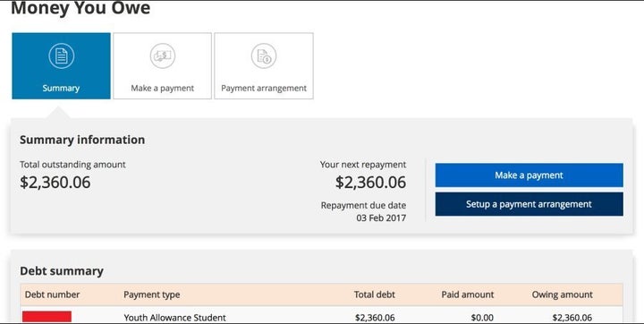Click the Payment arrangement document icon

264,55
